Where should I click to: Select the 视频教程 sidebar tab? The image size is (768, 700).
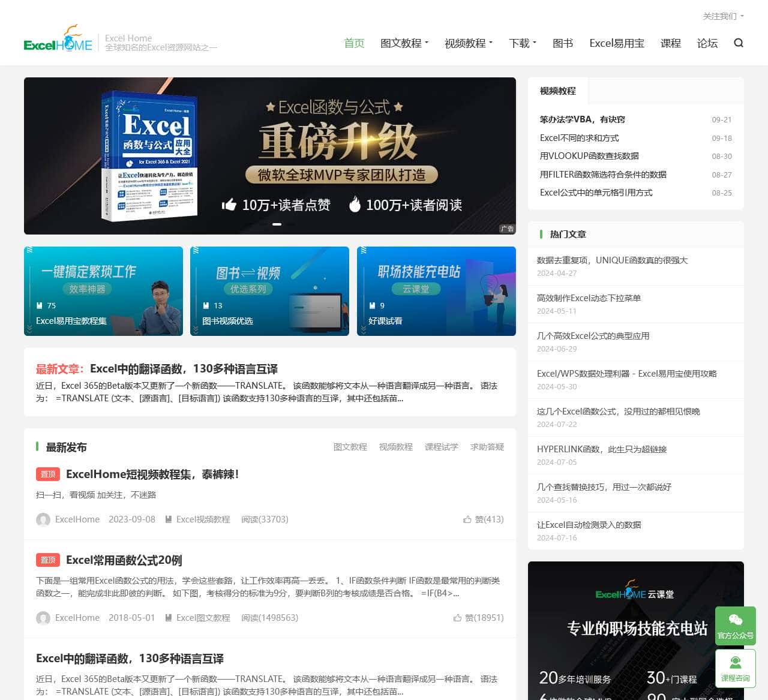pos(558,91)
